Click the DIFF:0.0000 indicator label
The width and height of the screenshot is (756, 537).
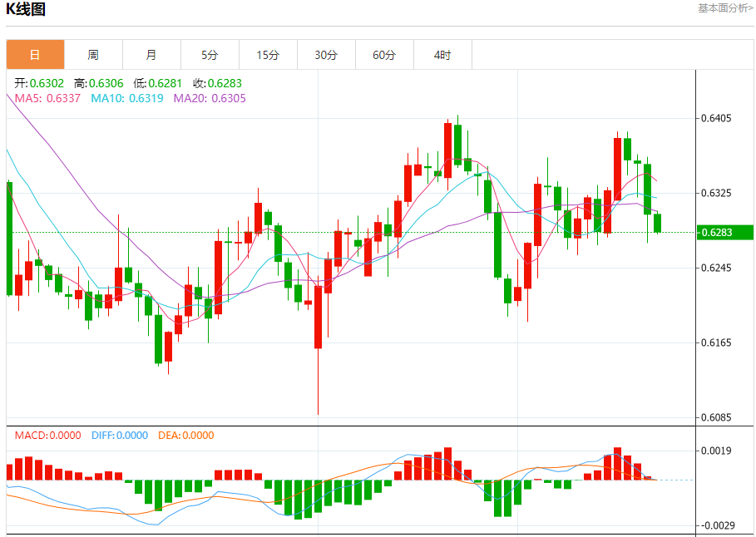pos(120,436)
